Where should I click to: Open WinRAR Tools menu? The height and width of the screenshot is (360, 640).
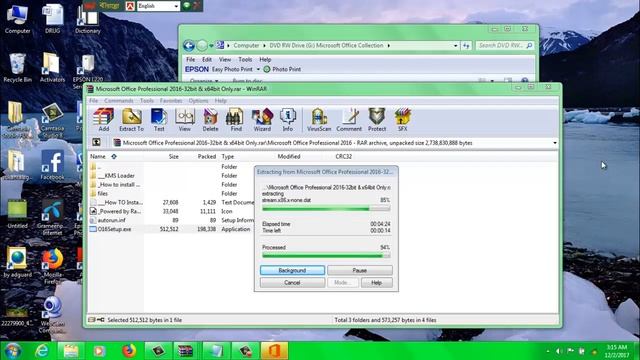(x=147, y=100)
